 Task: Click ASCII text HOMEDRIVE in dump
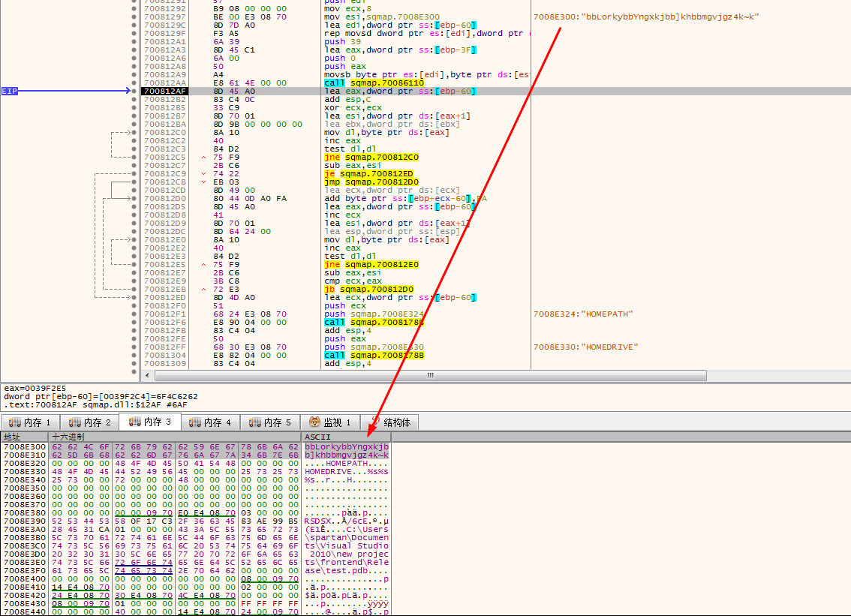click(x=328, y=472)
